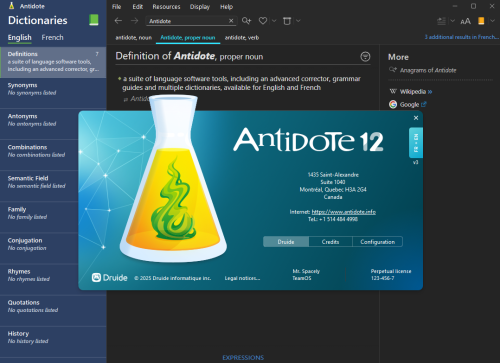
Task: Open the File menu
Action: 116,7
